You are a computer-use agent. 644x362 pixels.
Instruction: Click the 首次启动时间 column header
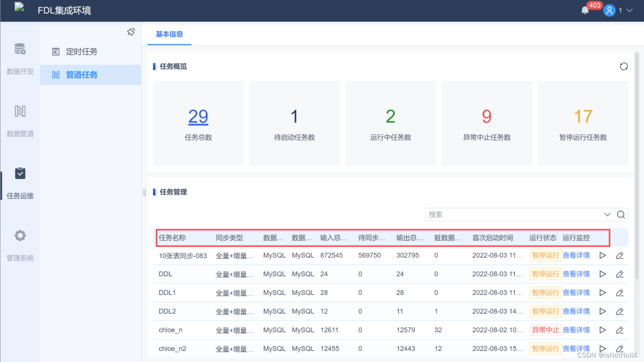tap(493, 238)
